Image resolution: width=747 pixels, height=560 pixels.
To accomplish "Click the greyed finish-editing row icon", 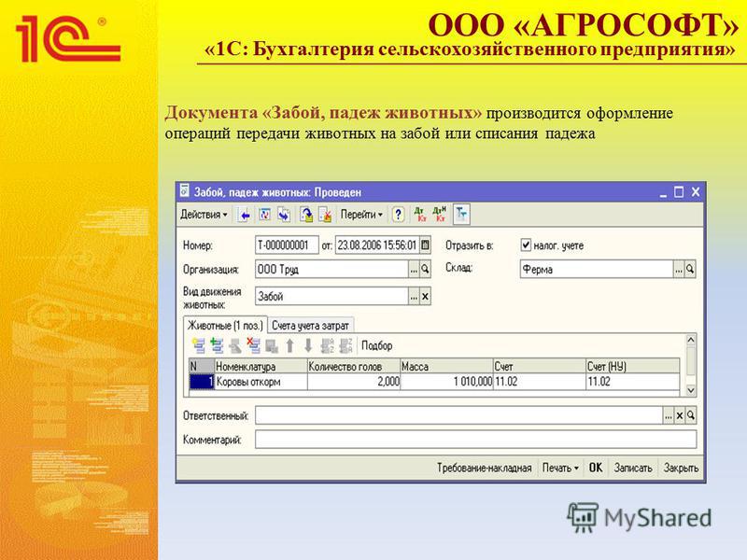I will [272, 345].
